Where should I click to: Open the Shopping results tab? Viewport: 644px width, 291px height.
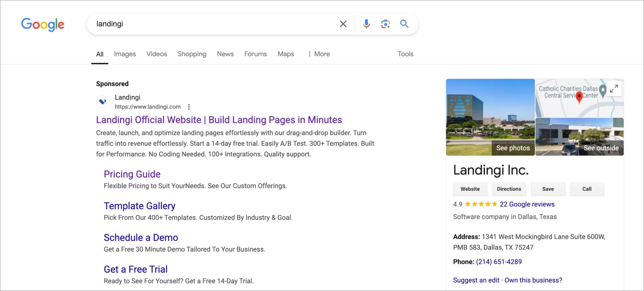pyautogui.click(x=192, y=54)
